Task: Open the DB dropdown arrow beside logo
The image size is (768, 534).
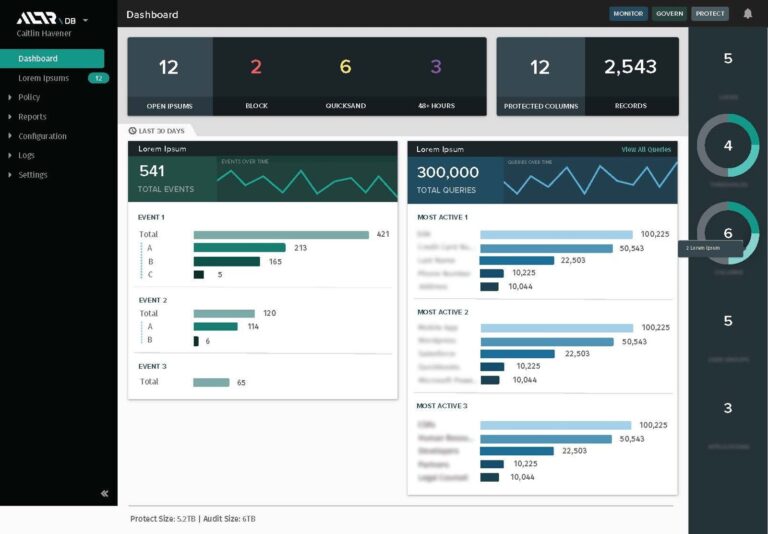Action: pos(86,20)
